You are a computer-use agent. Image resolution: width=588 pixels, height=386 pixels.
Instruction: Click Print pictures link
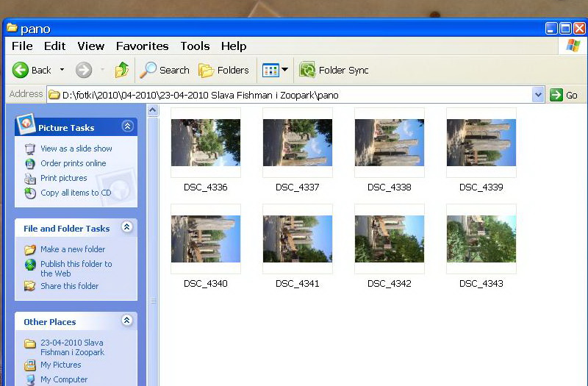pyautogui.click(x=64, y=178)
